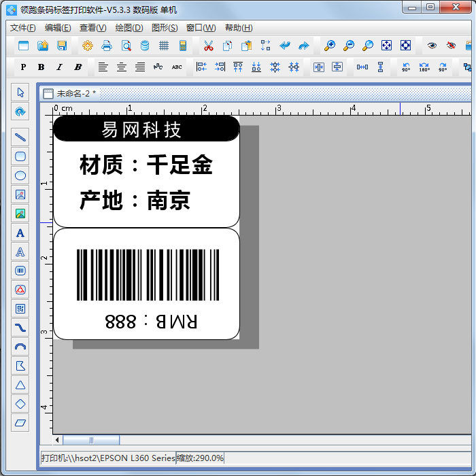The image size is (476, 476).
Task: Switch to 未命名-2 document tab
Action: [69, 94]
